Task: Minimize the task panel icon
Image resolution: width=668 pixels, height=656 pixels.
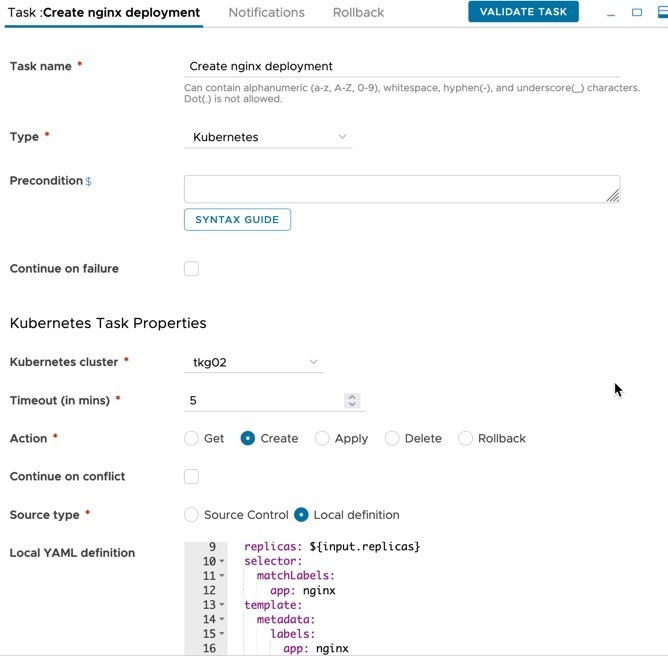Action: 611,13
